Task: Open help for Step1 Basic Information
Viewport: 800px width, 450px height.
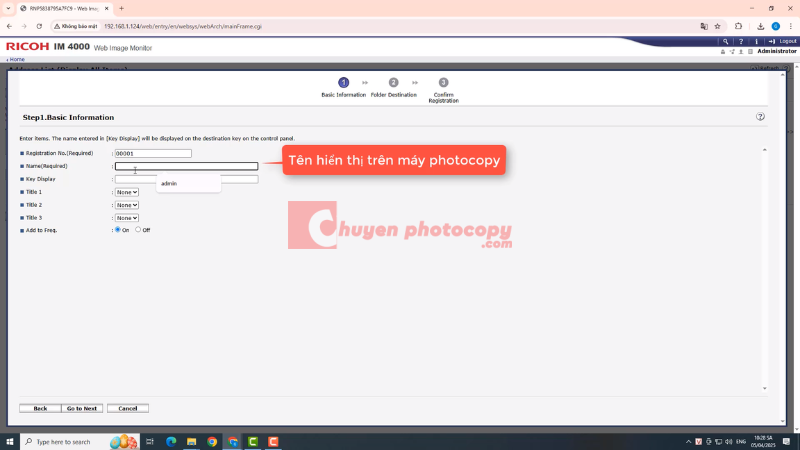Action: [760, 117]
